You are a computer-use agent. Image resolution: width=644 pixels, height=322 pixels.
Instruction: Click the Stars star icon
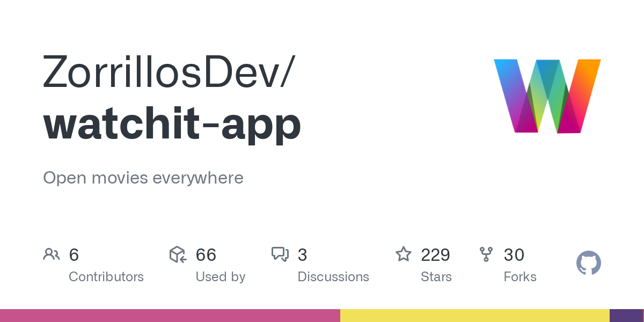(x=404, y=254)
